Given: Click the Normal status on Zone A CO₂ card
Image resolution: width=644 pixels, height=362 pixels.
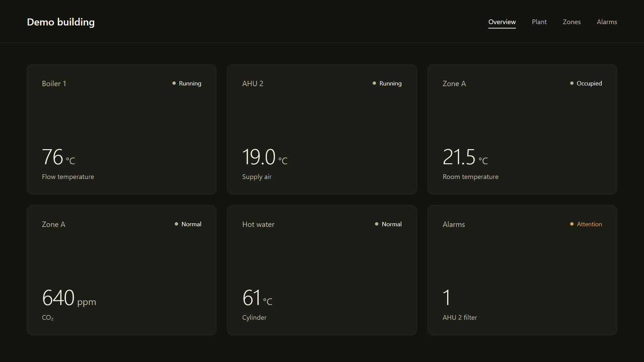Looking at the screenshot, I should point(188,224).
